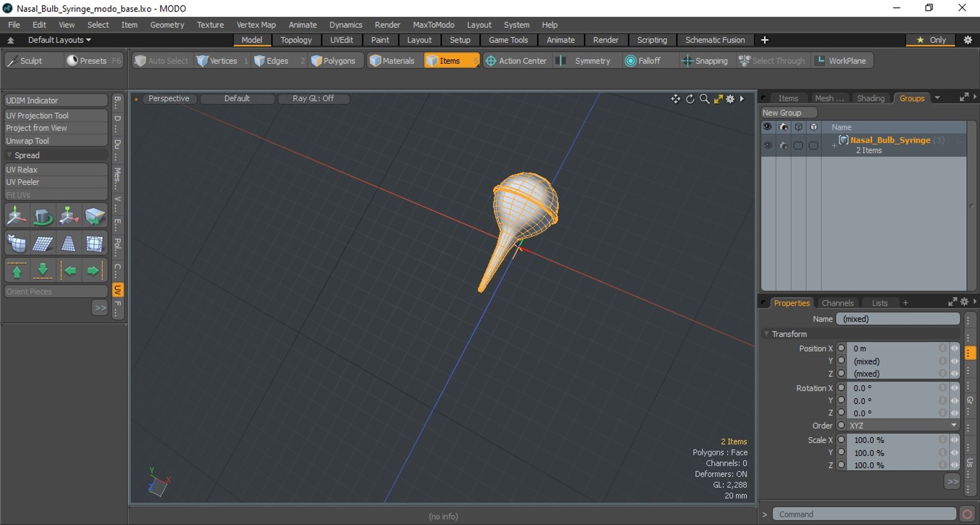Viewport: 980px width, 525px height.
Task: Toggle Position X keyframe circle
Action: point(841,348)
